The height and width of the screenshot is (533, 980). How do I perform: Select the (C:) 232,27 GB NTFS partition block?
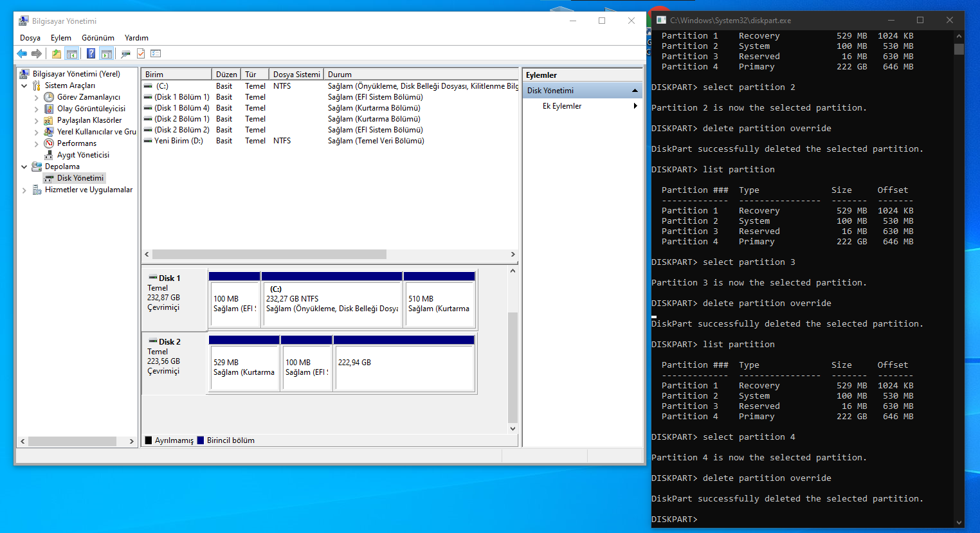tap(332, 300)
